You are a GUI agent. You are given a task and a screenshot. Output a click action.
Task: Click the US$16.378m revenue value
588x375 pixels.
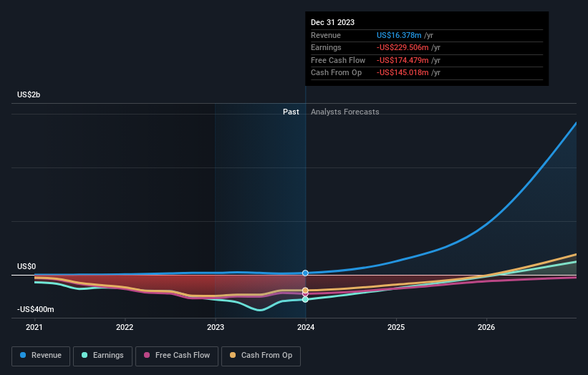399,35
